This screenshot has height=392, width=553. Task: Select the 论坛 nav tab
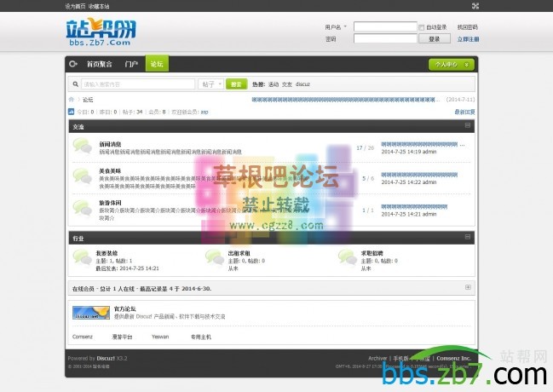point(157,64)
